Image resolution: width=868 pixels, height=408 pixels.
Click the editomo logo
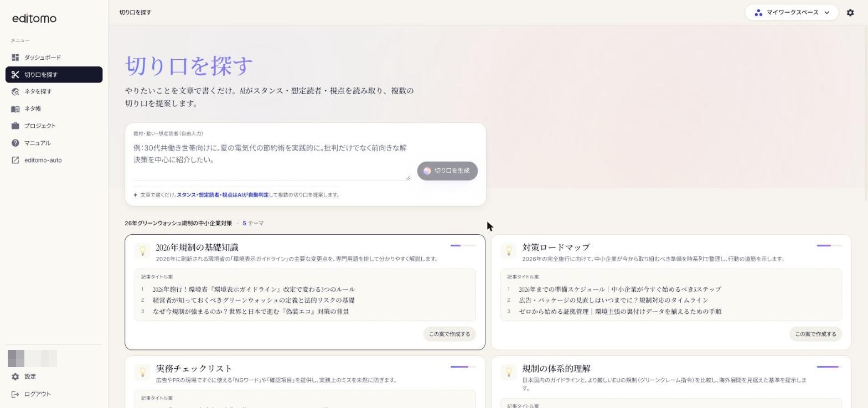[34, 19]
